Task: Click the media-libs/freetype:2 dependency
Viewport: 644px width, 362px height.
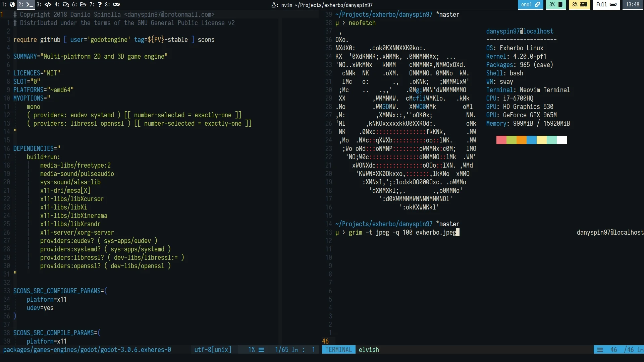Action: [x=75, y=165]
